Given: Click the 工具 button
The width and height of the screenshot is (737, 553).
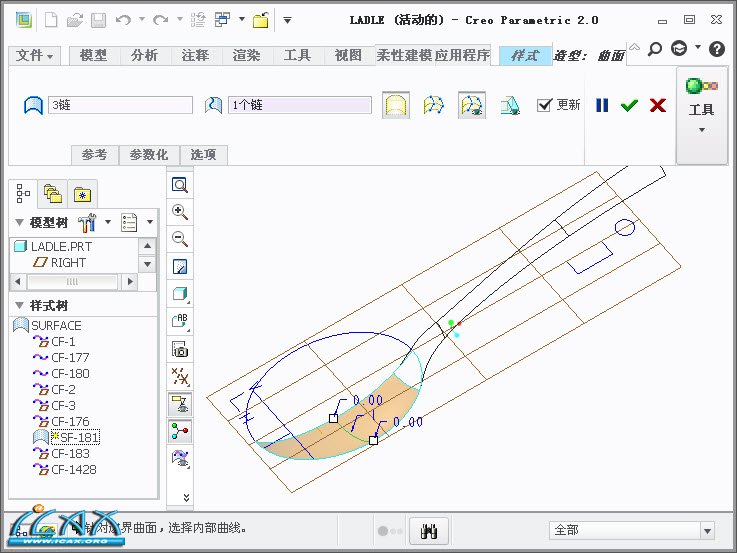Looking at the screenshot, I should (701, 115).
